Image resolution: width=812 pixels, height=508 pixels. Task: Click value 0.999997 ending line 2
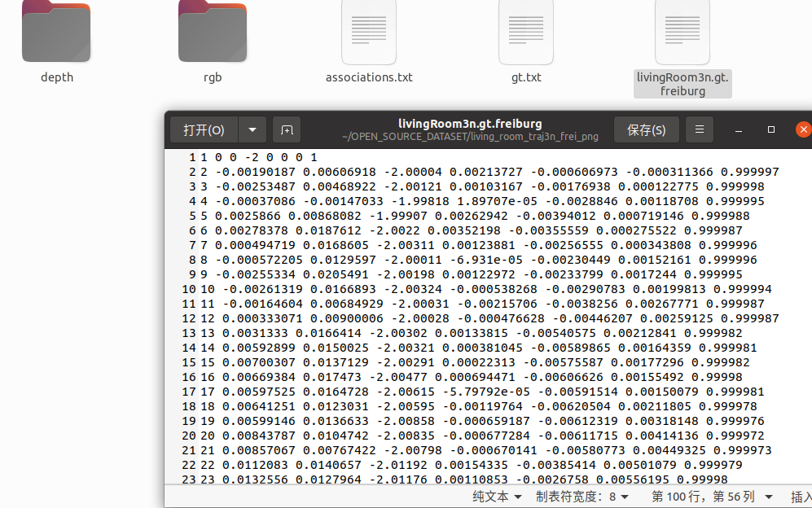(x=750, y=172)
